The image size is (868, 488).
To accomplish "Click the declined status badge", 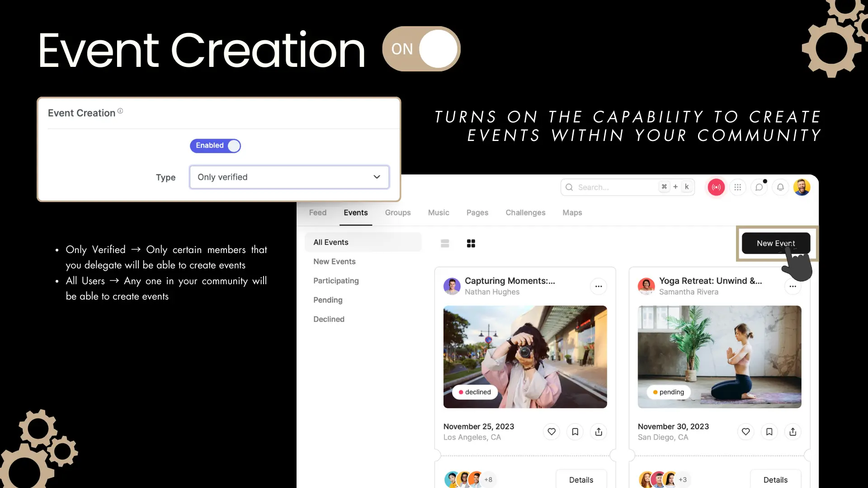I will click(x=475, y=392).
